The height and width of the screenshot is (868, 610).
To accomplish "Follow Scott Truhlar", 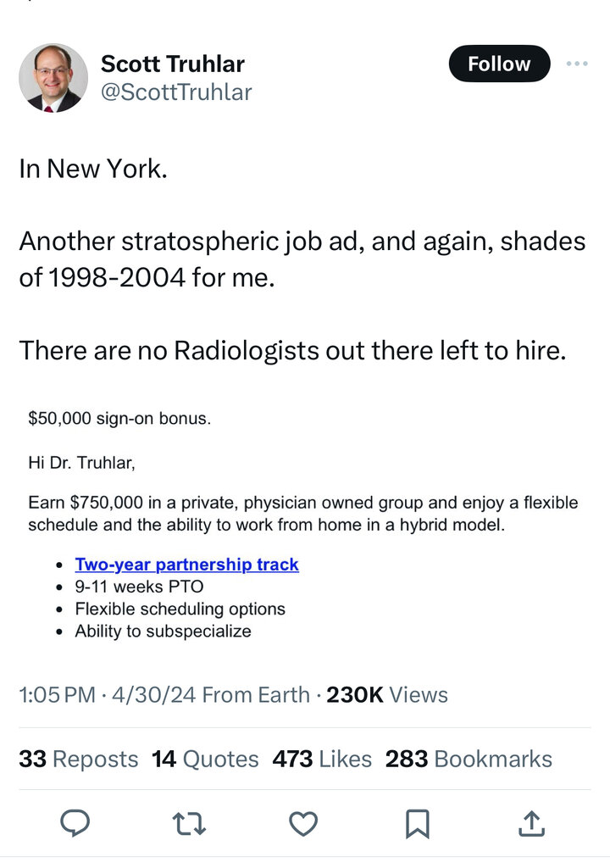I will coord(499,64).
